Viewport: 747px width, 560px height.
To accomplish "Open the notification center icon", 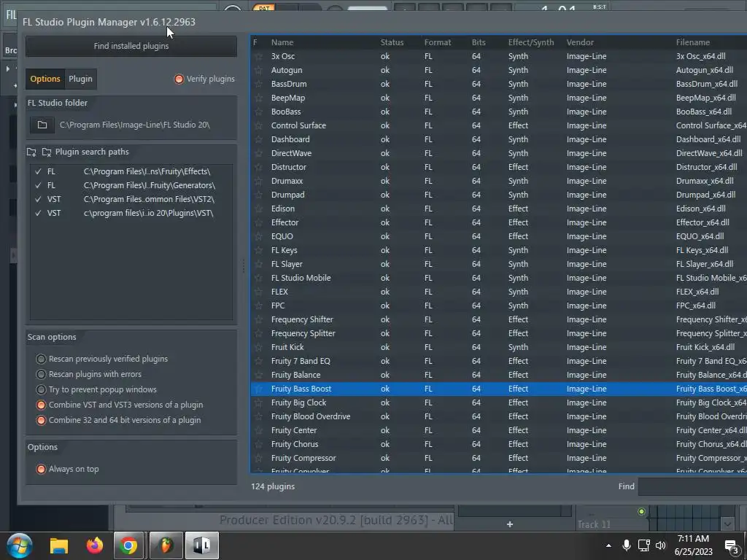I will 731,546.
